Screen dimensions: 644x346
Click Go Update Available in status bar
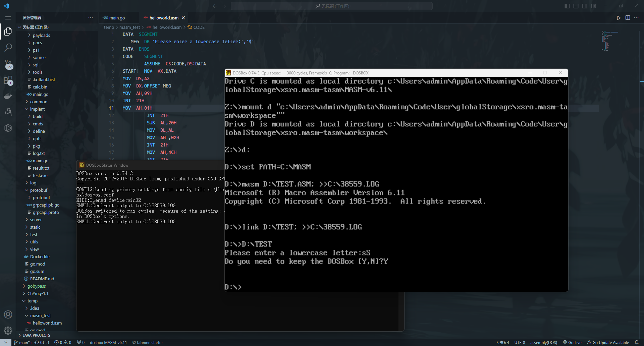tap(608, 342)
